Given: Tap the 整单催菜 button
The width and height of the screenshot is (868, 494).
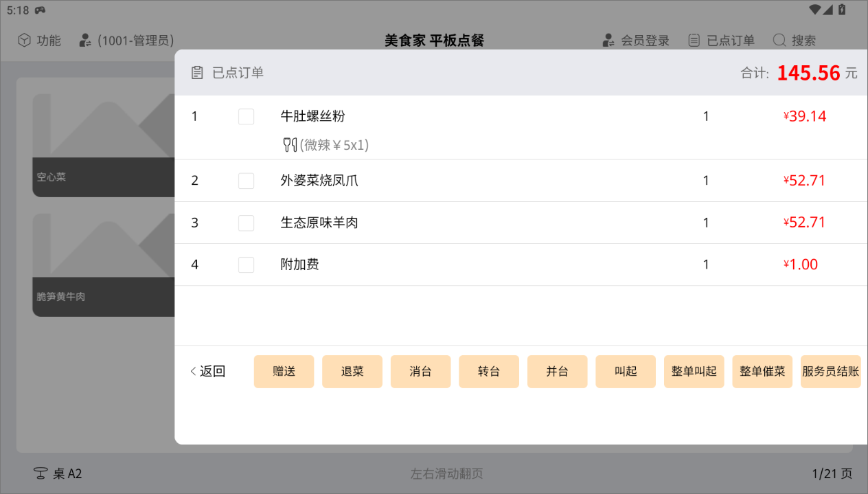Looking at the screenshot, I should coord(762,372).
